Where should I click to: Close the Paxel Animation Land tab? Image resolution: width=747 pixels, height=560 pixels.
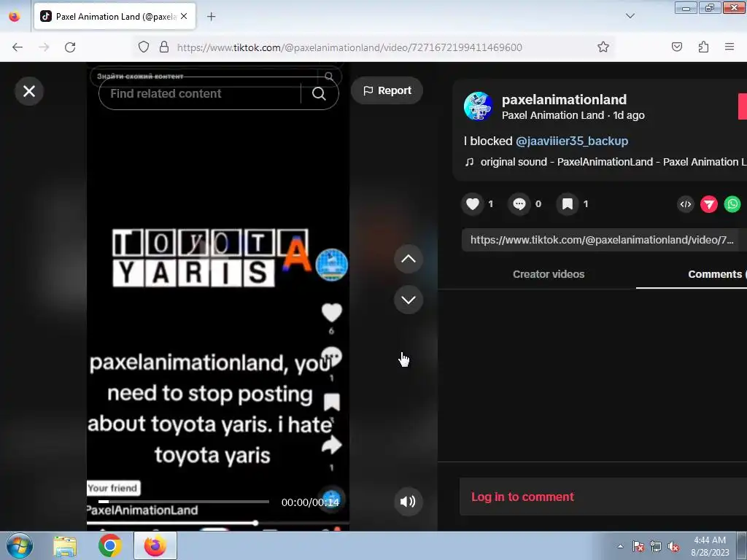point(184,16)
